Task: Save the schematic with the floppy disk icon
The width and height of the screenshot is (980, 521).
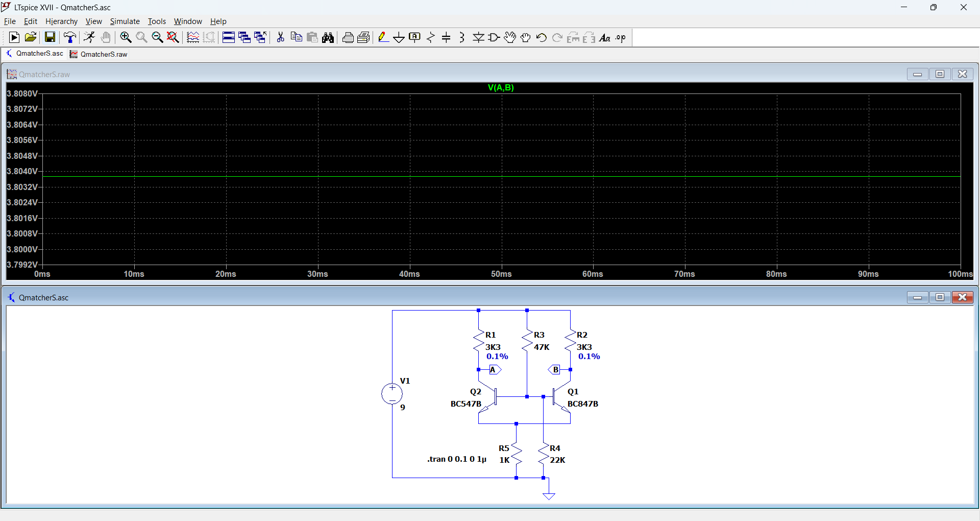Action: tap(50, 37)
